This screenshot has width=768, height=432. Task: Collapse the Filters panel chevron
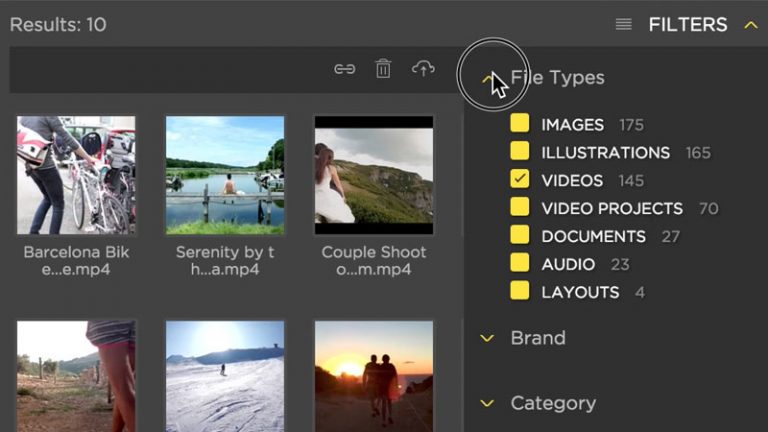coord(750,25)
